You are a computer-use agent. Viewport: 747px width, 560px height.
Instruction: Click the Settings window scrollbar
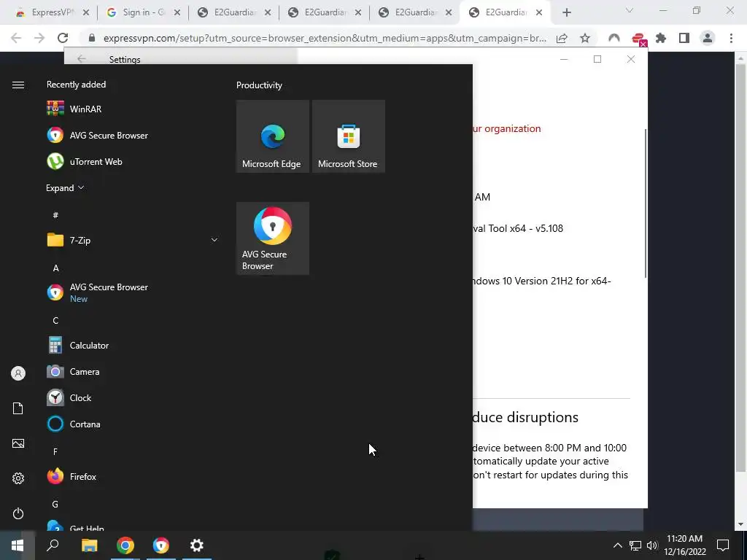pyautogui.click(x=646, y=203)
